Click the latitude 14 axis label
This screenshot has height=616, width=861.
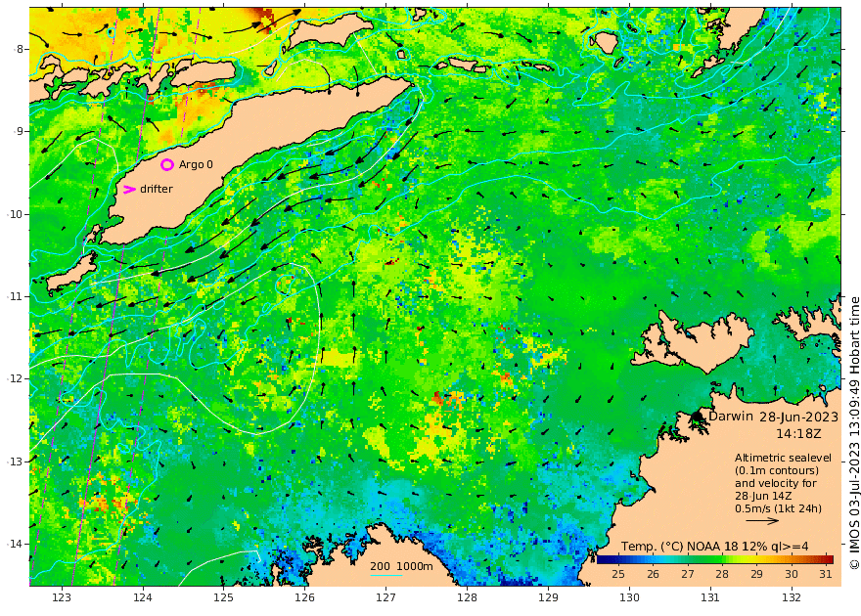pyautogui.click(x=16, y=544)
